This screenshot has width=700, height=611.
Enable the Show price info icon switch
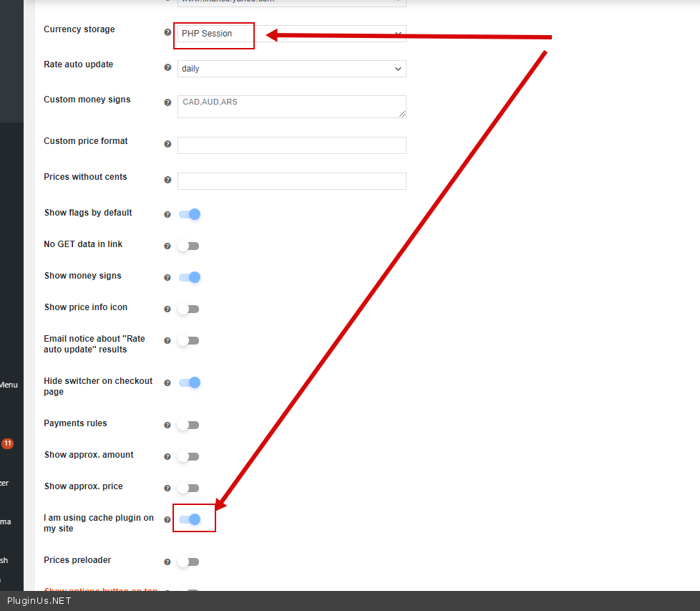tap(189, 309)
